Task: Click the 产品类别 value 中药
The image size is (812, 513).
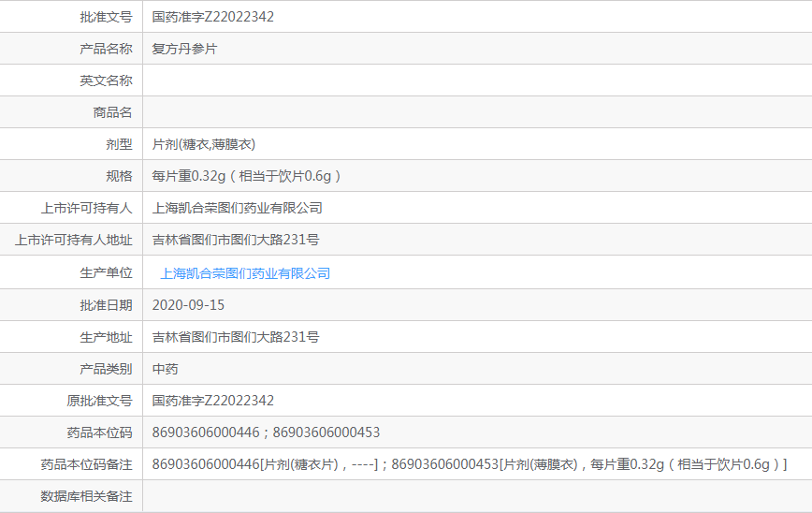Action: point(165,369)
